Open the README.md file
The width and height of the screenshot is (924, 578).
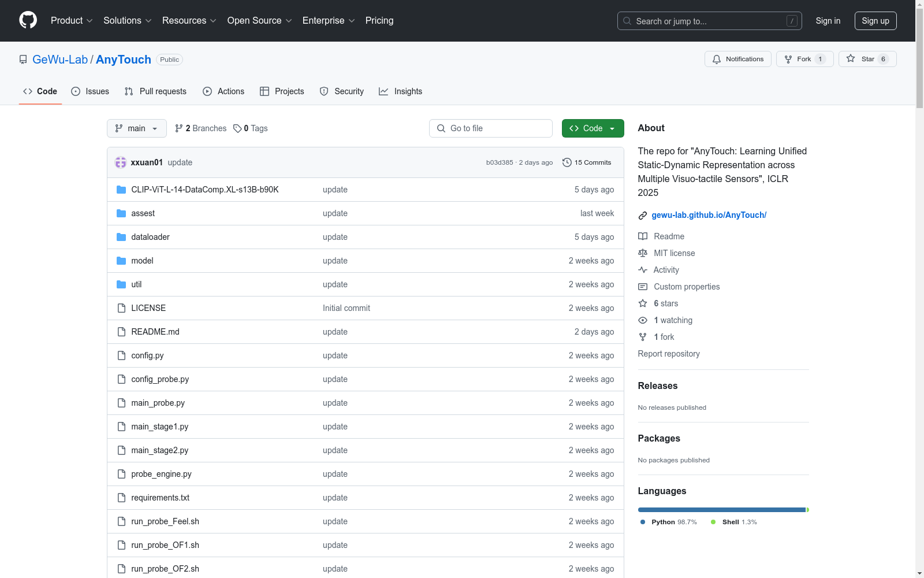pos(155,332)
